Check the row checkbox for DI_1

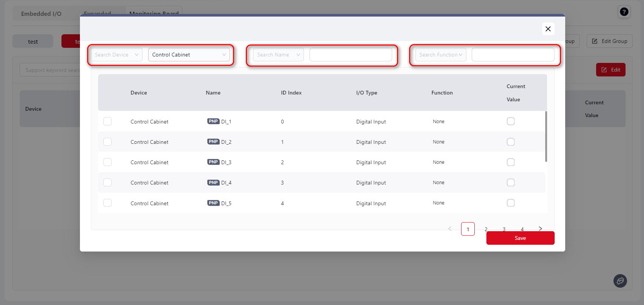[x=107, y=121]
